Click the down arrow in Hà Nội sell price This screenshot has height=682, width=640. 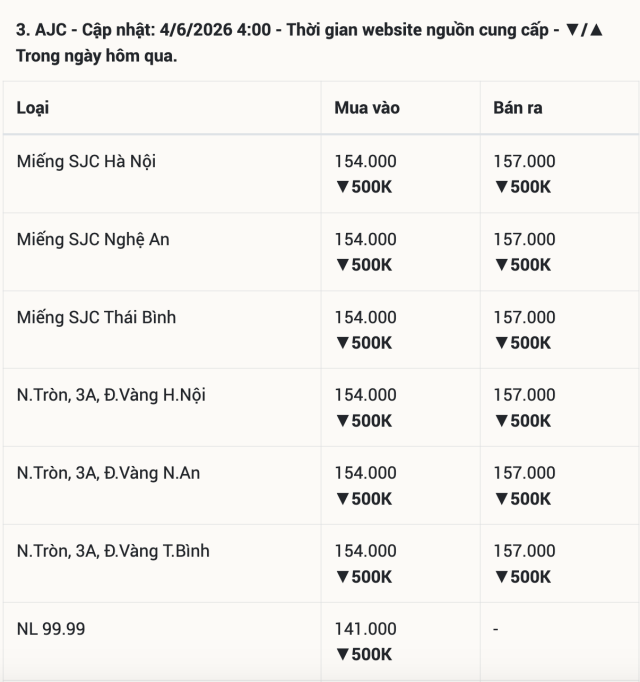501,187
